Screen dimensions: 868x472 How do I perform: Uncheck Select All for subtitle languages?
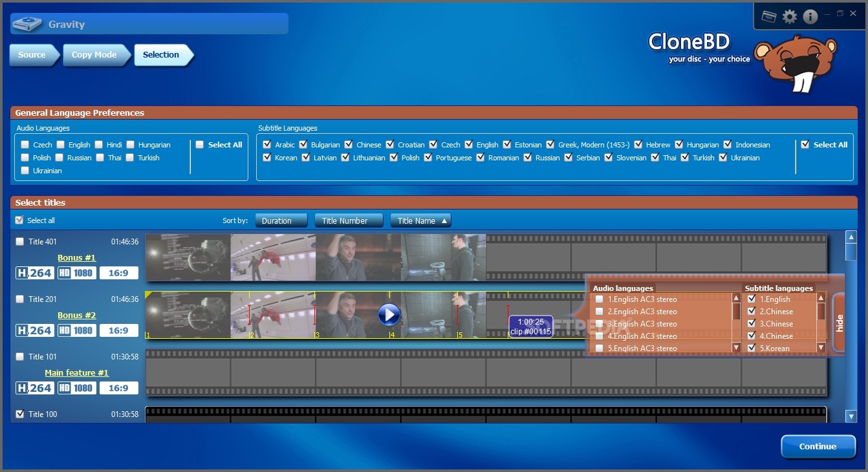805,145
